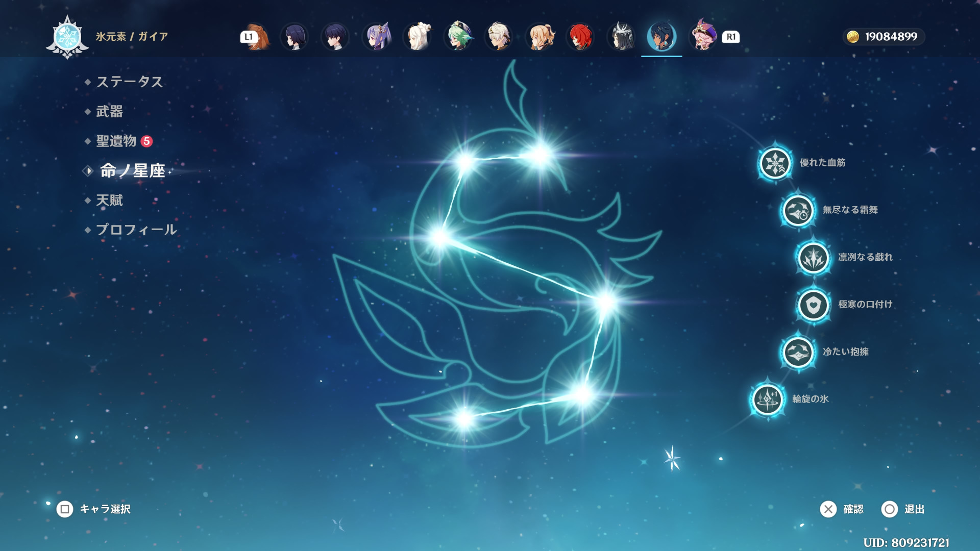Open the 武器 menu entry
The height and width of the screenshot is (551, 980).
[110, 111]
